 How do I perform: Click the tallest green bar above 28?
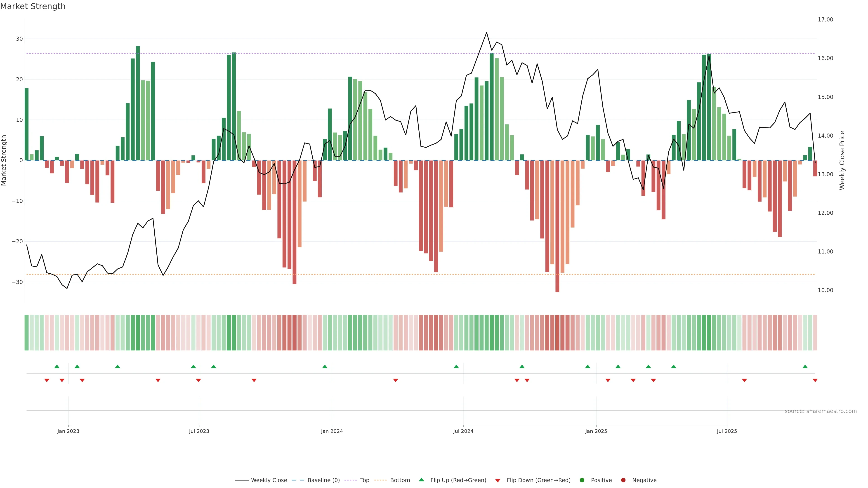coord(138,101)
